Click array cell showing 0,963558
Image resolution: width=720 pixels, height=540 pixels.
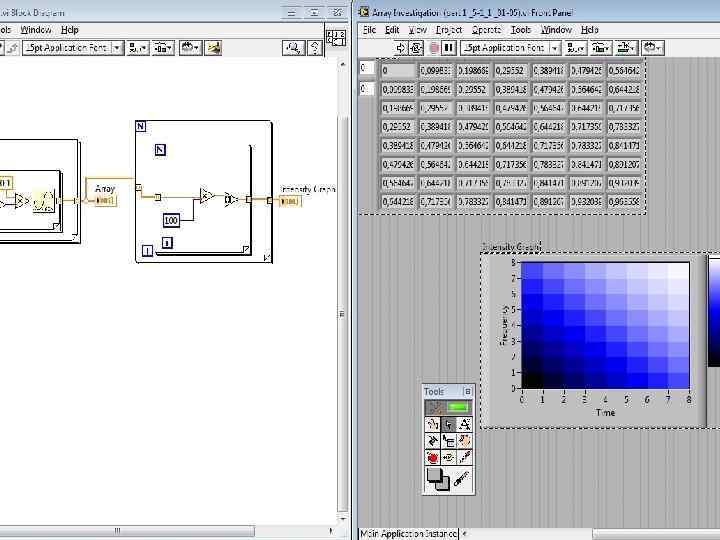pos(624,202)
